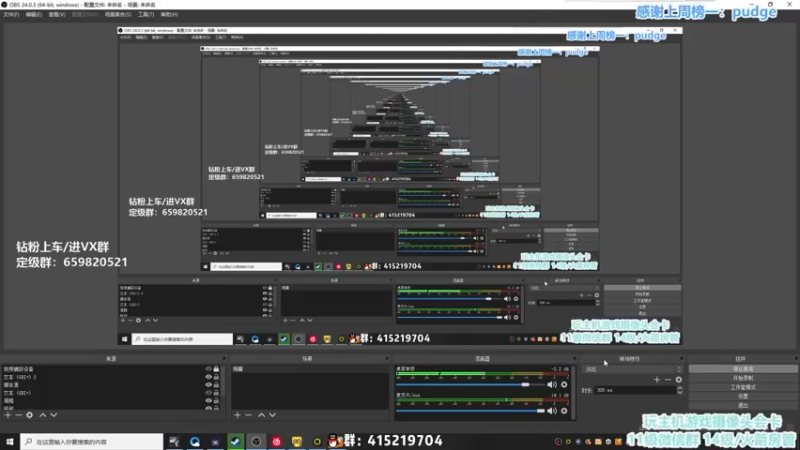Open 桌面音频 channel settings gear
The width and height of the screenshot is (800, 450).
564,385
